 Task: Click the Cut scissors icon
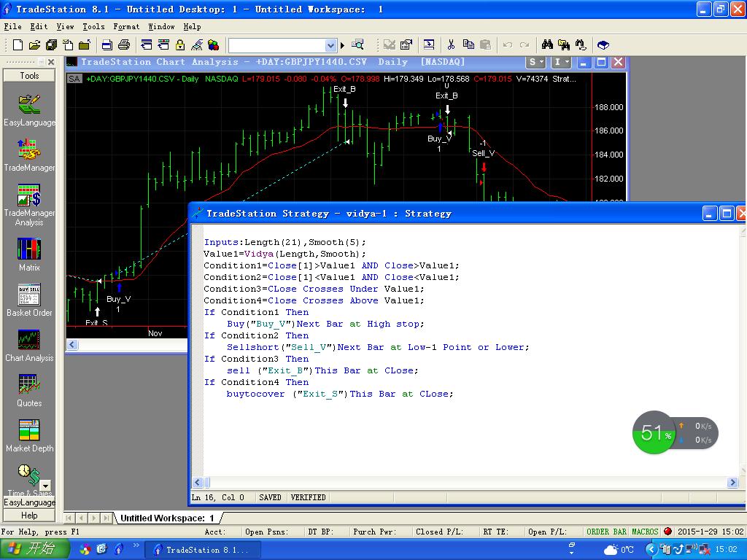451,44
